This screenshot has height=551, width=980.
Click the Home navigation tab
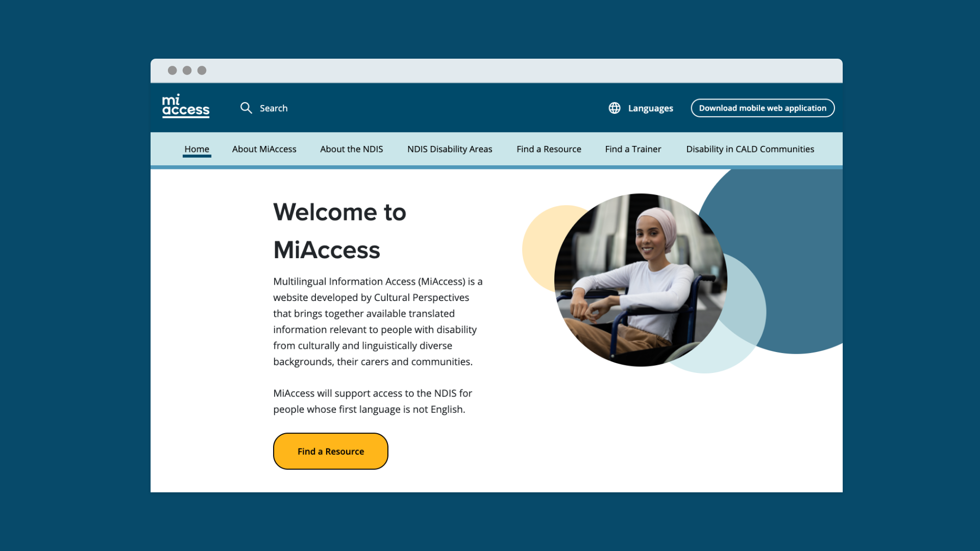[197, 148]
